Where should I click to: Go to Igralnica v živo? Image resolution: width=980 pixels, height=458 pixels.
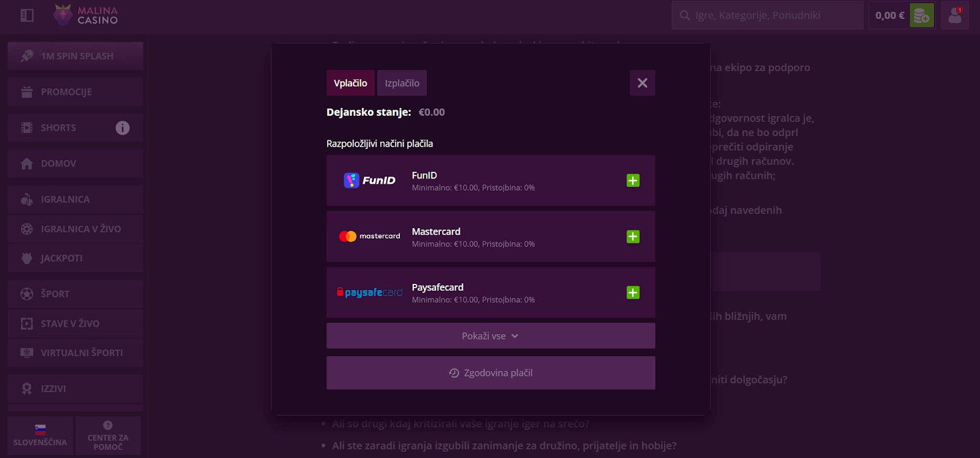[75, 229]
